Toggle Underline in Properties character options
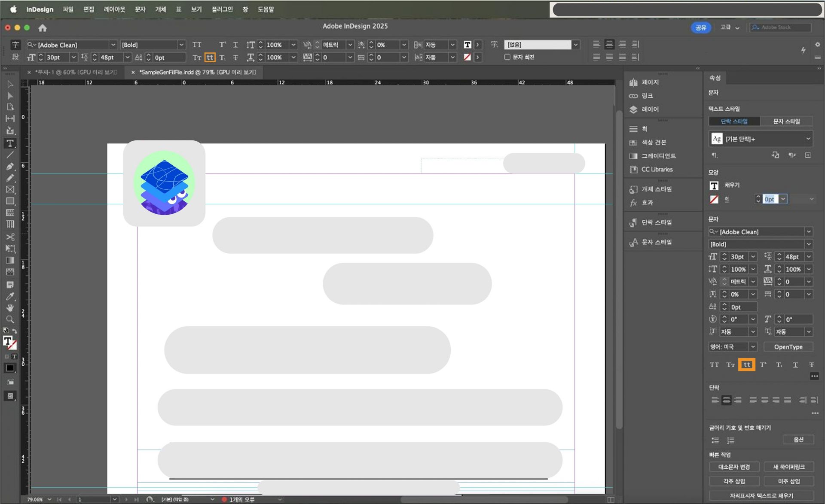 [x=795, y=365]
